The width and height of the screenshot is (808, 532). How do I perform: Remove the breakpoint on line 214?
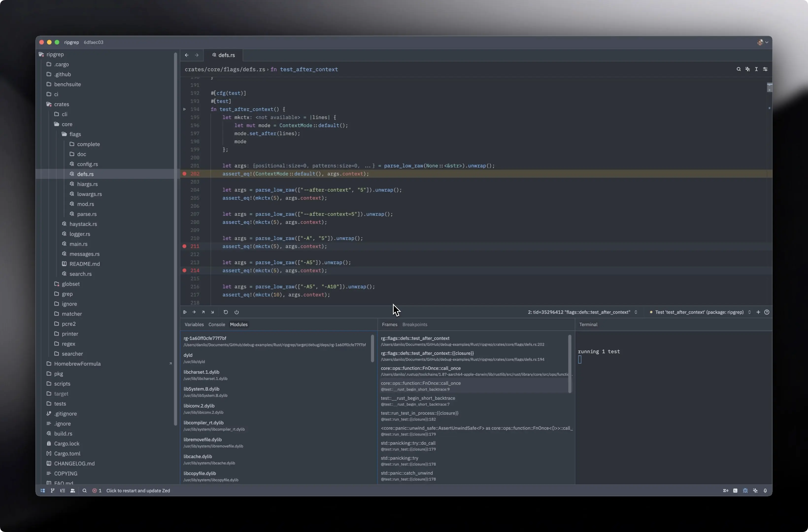(x=184, y=271)
